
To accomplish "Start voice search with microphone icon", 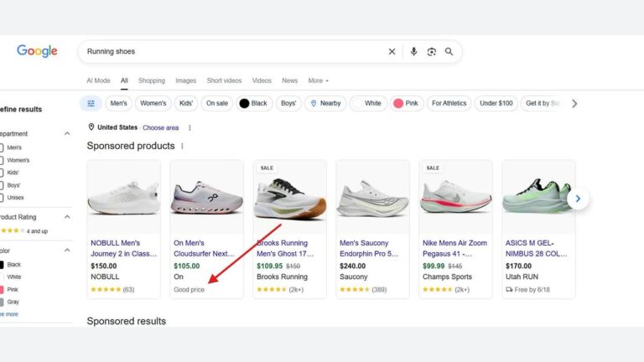I will point(413,51).
